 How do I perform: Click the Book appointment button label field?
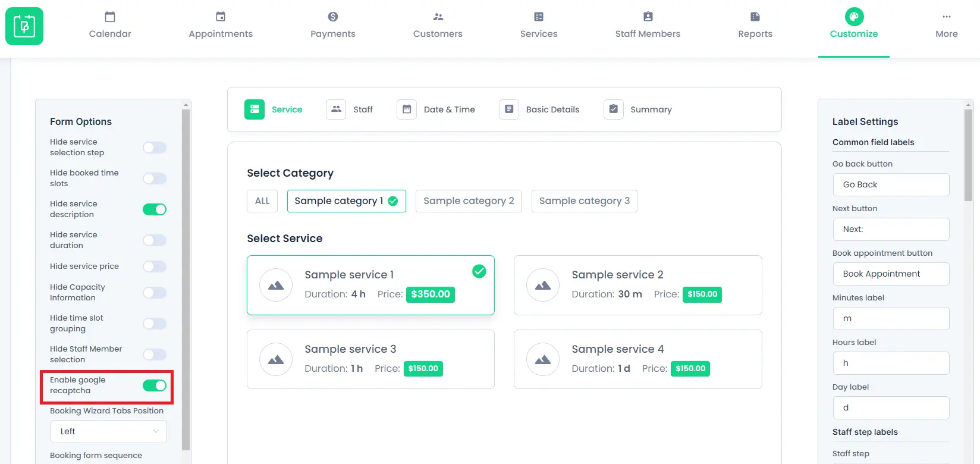click(x=891, y=274)
